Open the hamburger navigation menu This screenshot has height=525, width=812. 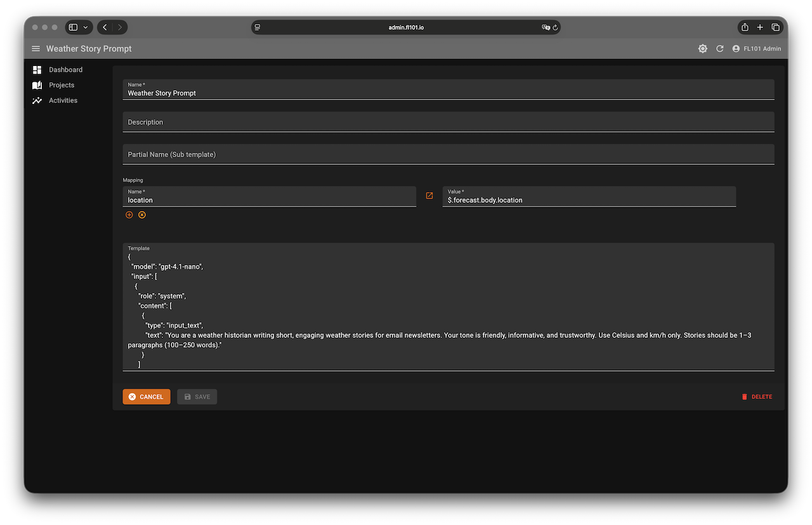click(x=36, y=49)
